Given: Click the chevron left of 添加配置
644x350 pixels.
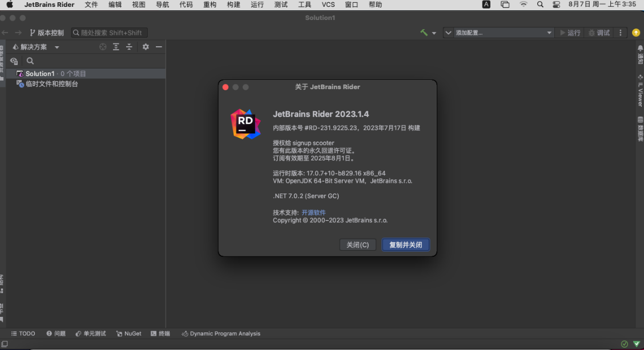Looking at the screenshot, I should click(x=448, y=33).
